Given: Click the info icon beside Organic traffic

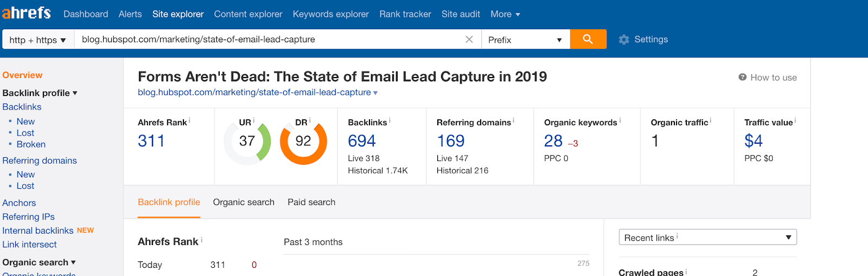Looking at the screenshot, I should pos(711,120).
